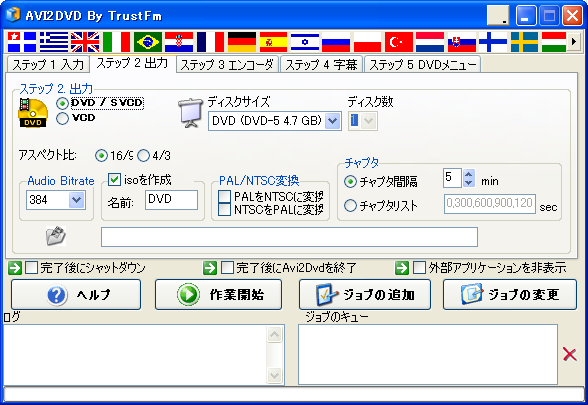Open the output folder browse icon
Image resolution: width=588 pixels, height=405 pixels.
coord(56,236)
